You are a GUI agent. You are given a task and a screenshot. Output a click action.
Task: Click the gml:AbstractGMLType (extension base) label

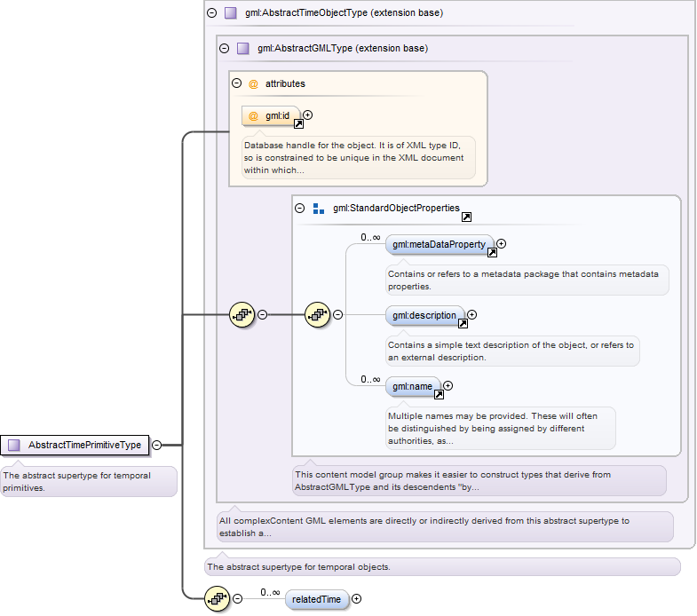pos(343,49)
